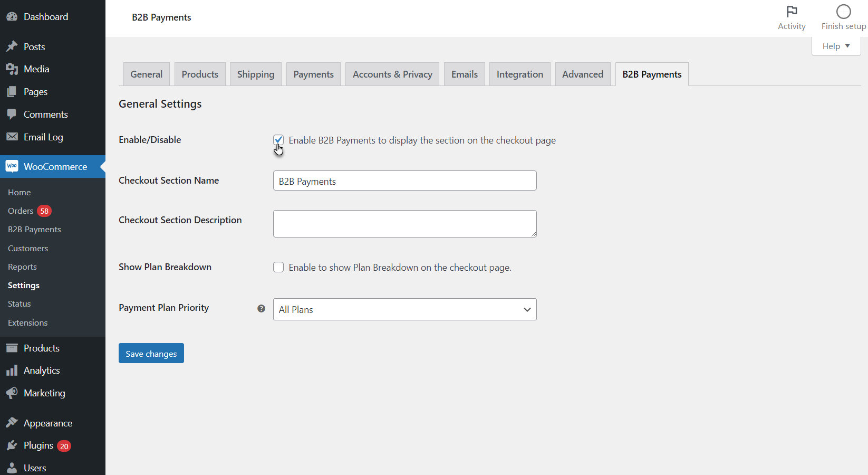Select the B2B Payments settings tab
Viewport: 868px width, 475px height.
coord(652,74)
